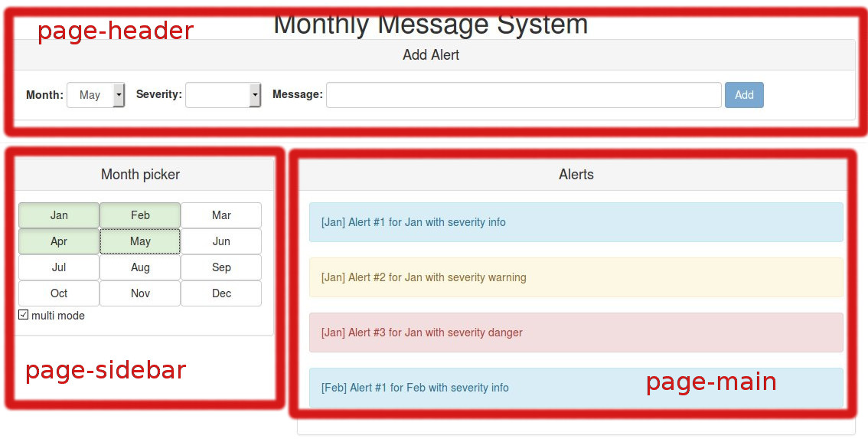Toggle the multi mode checkbox
Viewport: 868px width, 439px height.
pyautogui.click(x=24, y=315)
